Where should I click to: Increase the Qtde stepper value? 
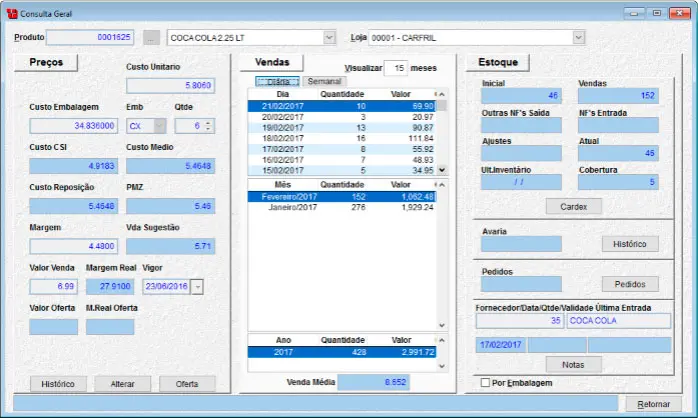[208, 123]
